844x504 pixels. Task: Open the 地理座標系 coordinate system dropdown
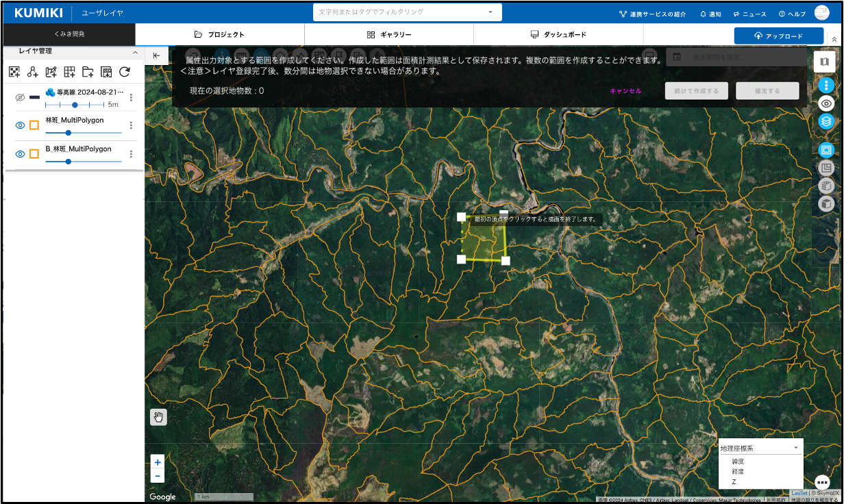point(760,448)
